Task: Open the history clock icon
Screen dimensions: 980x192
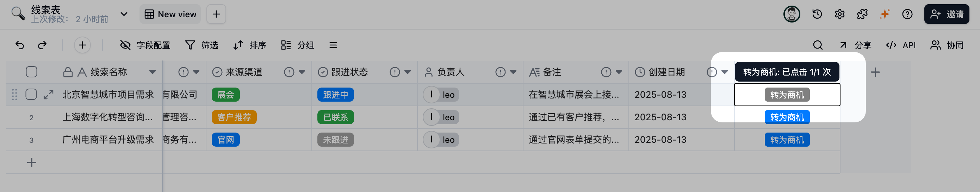Action: tap(817, 14)
